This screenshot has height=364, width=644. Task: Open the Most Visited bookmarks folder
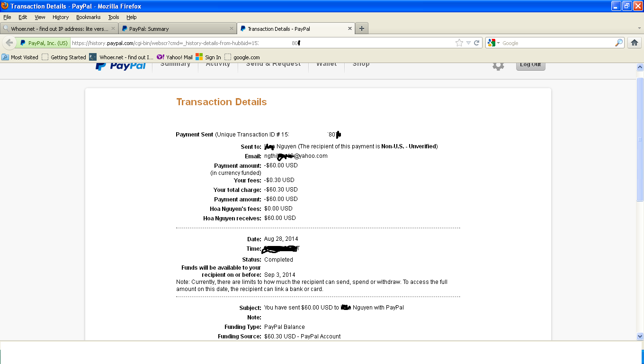pos(20,57)
